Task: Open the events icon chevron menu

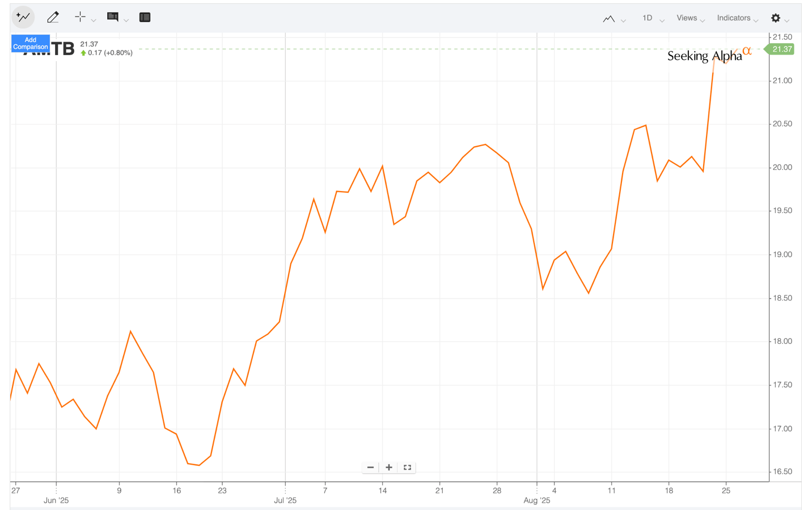Action: click(126, 19)
